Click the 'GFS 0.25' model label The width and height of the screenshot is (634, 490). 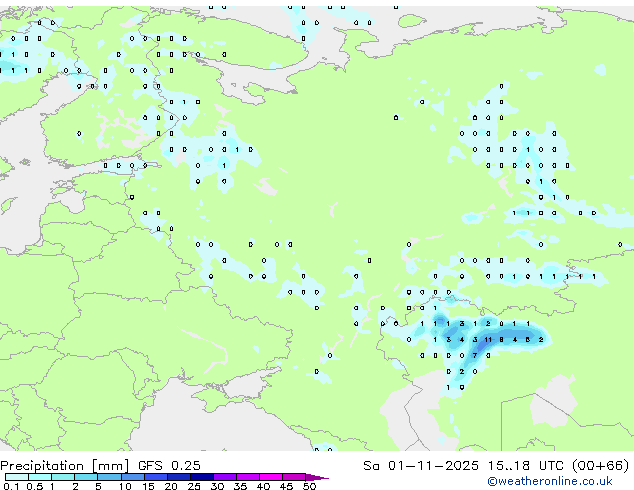click(169, 466)
